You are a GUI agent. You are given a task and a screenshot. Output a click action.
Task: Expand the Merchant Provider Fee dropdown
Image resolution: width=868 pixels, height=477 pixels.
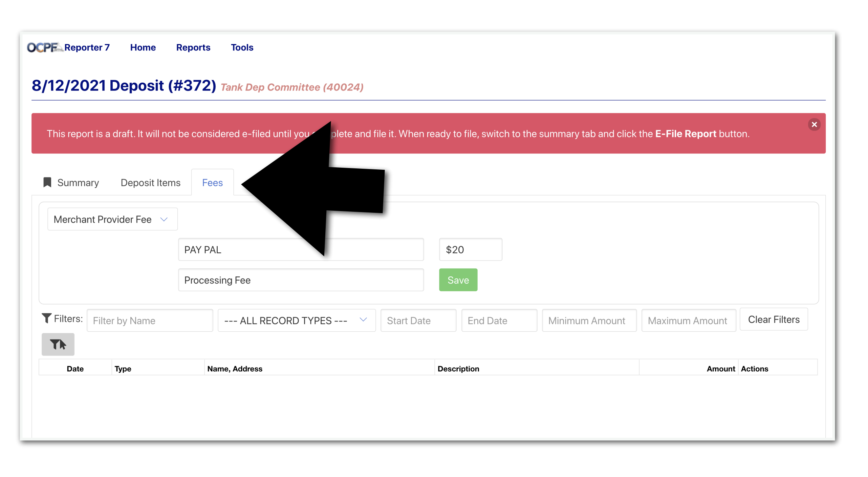click(112, 219)
